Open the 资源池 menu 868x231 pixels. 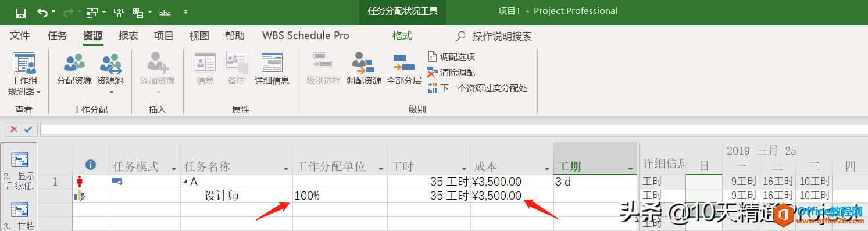point(110,73)
